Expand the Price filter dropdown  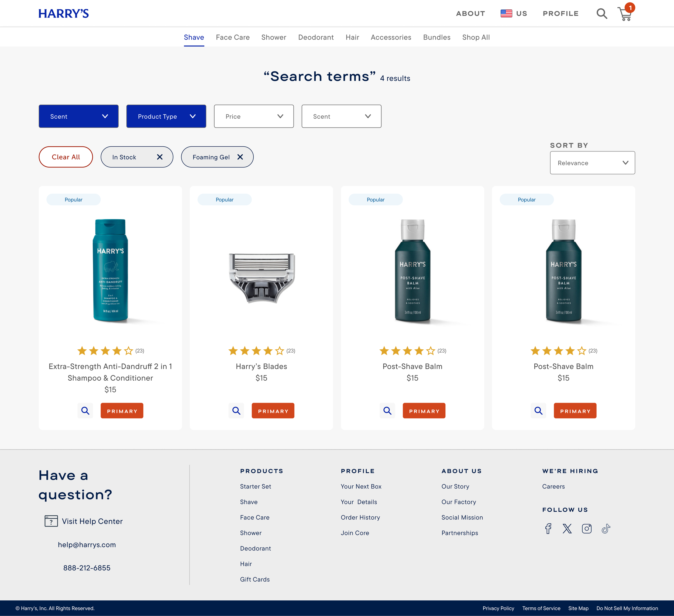pyautogui.click(x=254, y=116)
